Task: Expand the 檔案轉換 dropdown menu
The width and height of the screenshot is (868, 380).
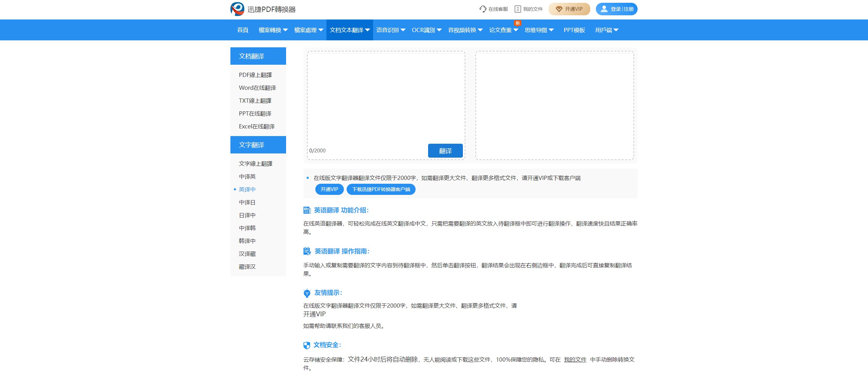Action: coord(273,30)
